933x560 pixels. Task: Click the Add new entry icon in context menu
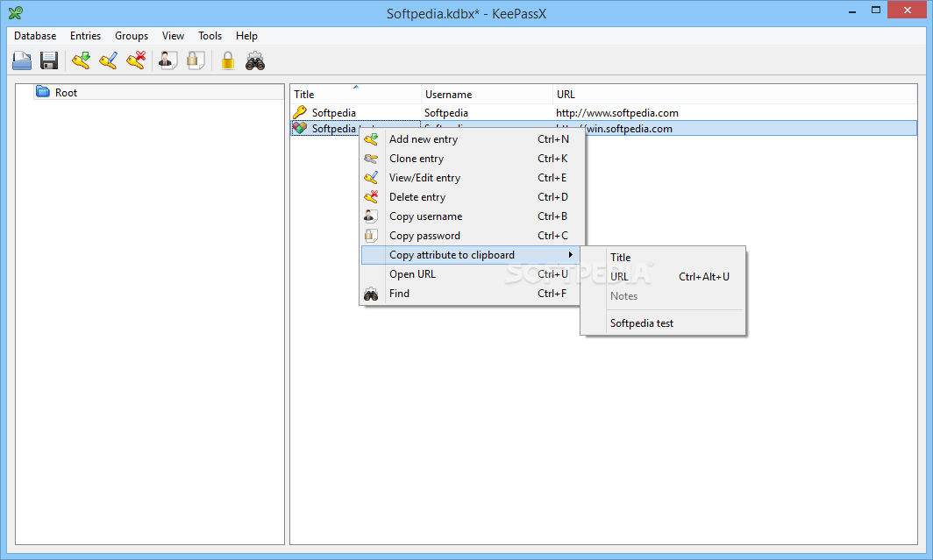(371, 139)
